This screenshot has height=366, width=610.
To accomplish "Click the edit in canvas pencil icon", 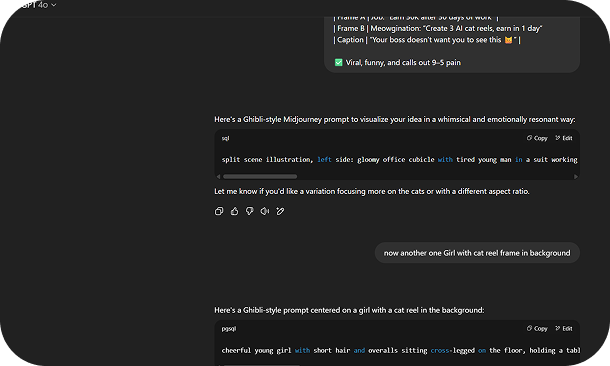I will [280, 211].
